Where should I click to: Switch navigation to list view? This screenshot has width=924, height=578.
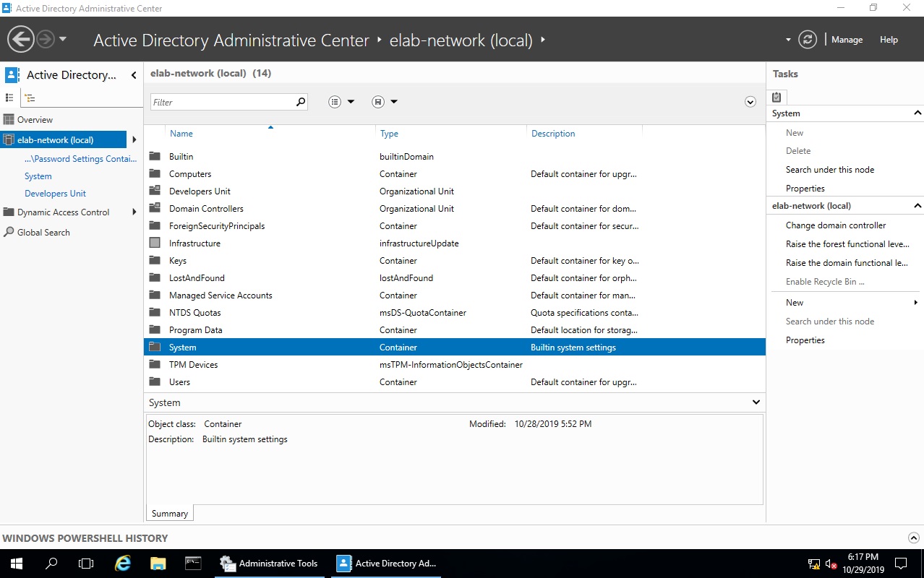pyautogui.click(x=9, y=98)
